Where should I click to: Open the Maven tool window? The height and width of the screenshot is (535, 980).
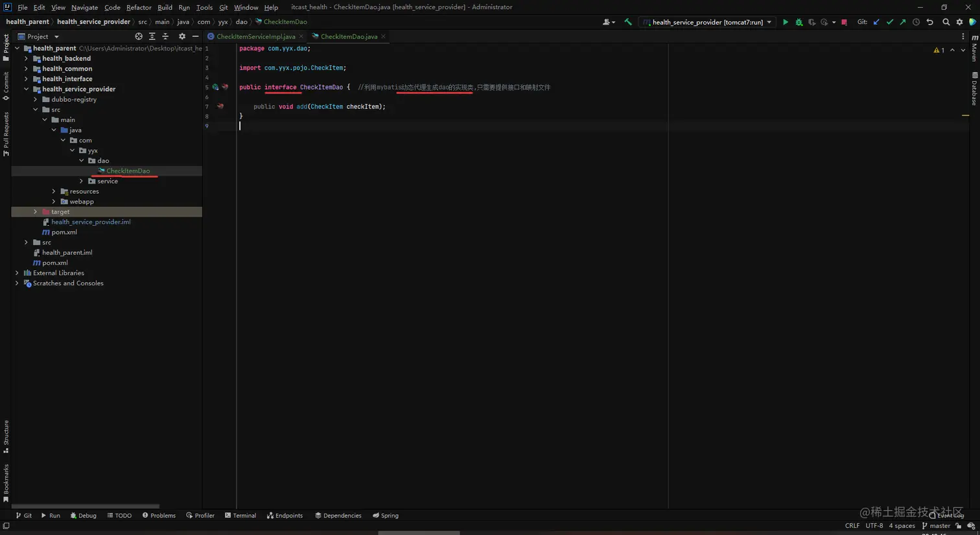pyautogui.click(x=974, y=48)
